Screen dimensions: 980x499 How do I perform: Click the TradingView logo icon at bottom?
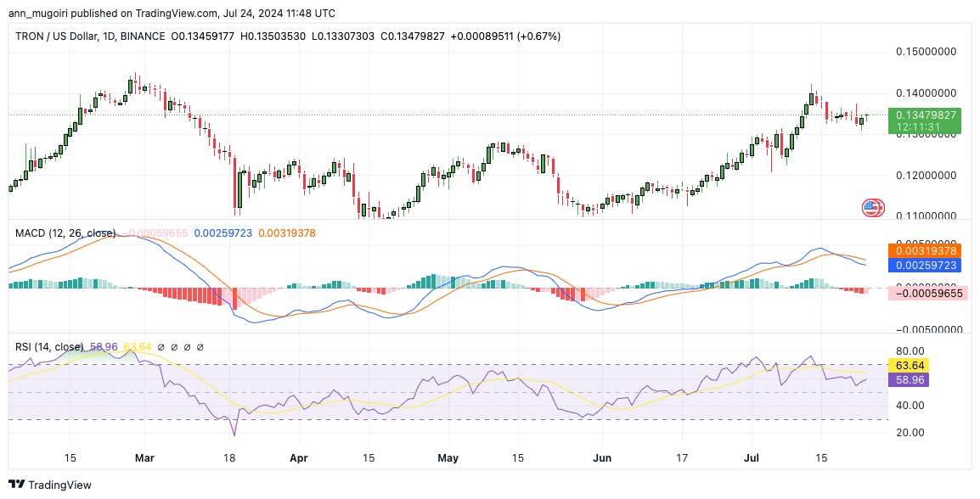[16, 485]
